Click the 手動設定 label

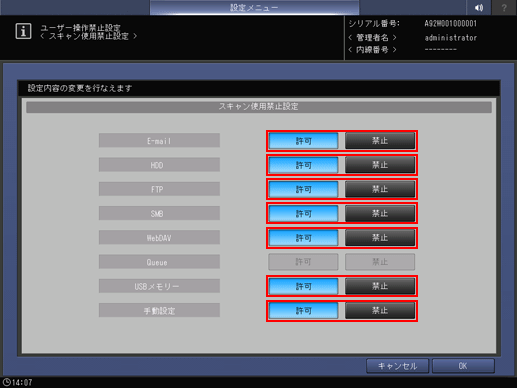[159, 311]
